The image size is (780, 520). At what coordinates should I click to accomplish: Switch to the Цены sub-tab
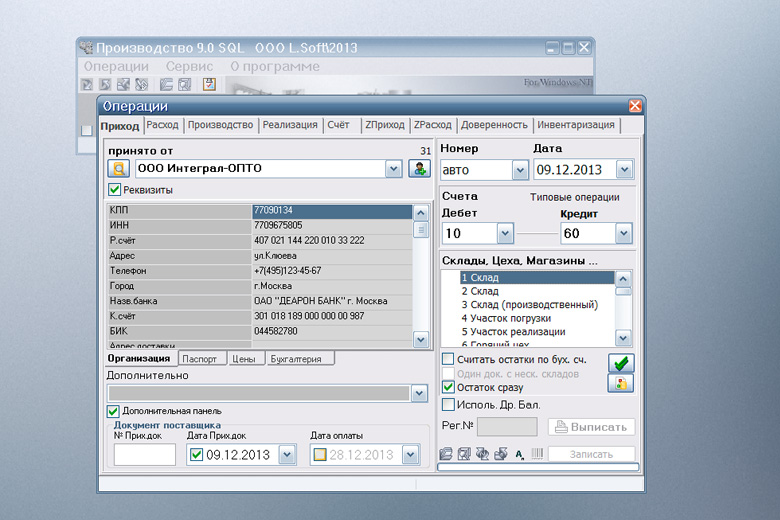(x=244, y=359)
